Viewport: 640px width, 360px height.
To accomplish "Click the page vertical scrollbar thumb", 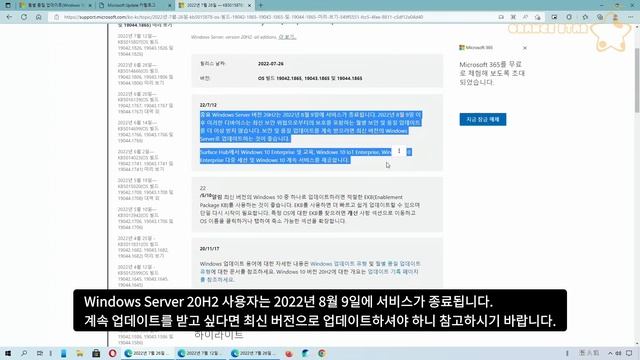I will (637, 80).
